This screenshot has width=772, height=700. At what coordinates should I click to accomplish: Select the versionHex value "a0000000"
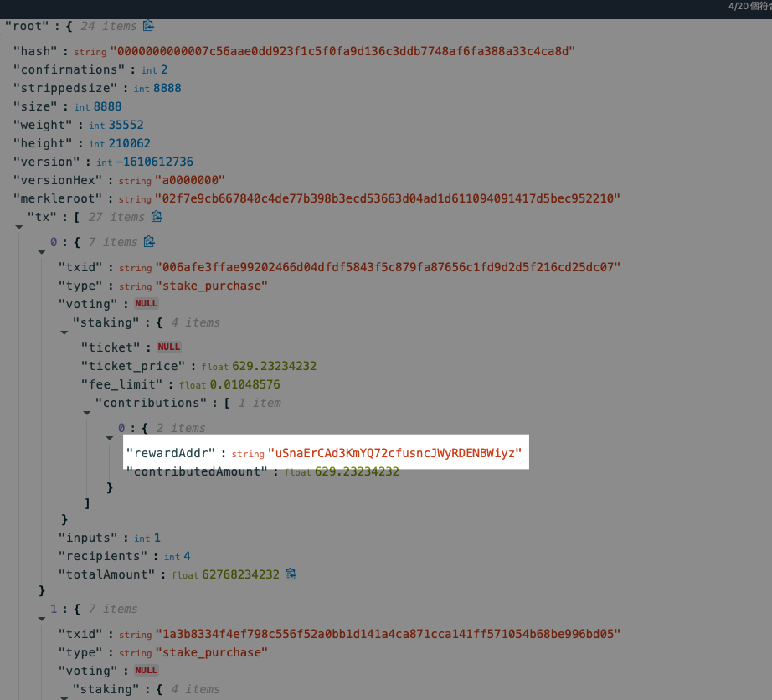pos(190,180)
